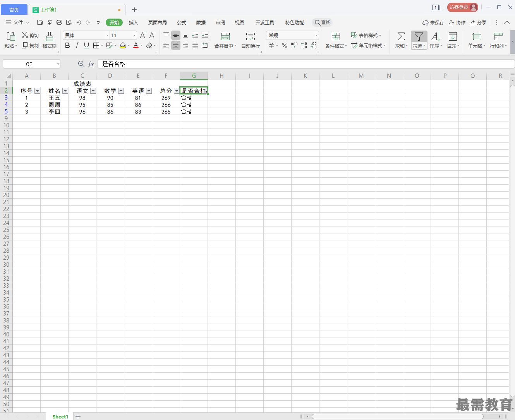Screen dimensions: 515x420
Task: Toggle the Filter (筛选) funnel button
Action: (x=419, y=36)
